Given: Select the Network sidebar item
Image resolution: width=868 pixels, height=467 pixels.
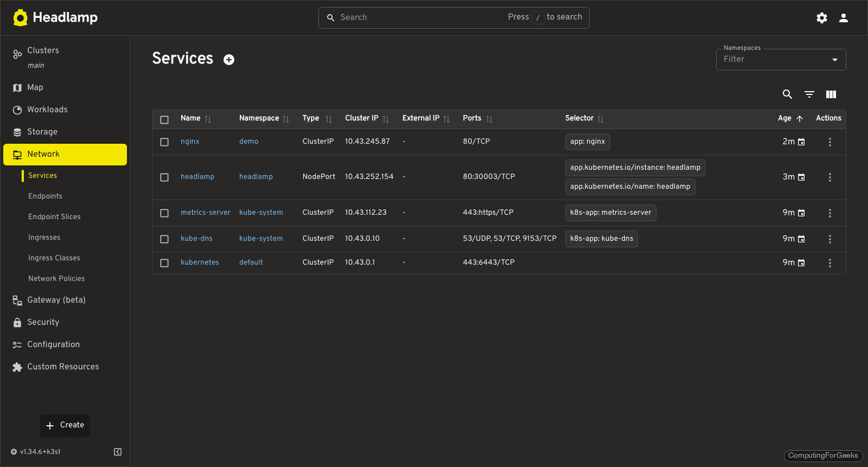Looking at the screenshot, I should point(65,155).
